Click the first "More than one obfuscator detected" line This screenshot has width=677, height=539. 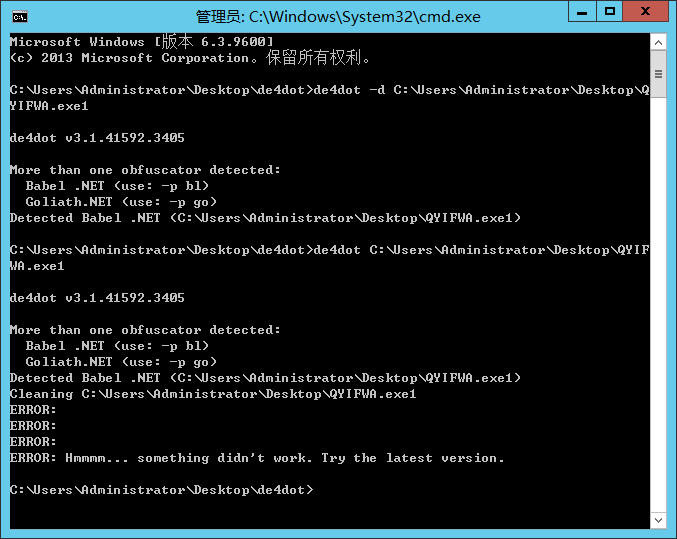145,170
